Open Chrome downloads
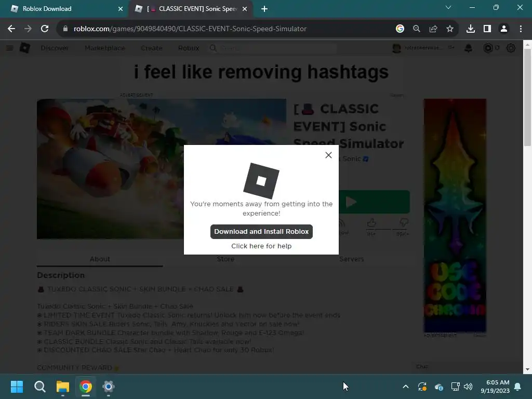The image size is (532, 399). pos(471,29)
